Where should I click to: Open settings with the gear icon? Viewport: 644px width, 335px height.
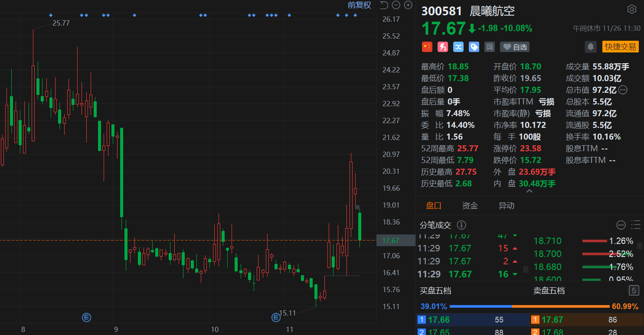pos(632,9)
